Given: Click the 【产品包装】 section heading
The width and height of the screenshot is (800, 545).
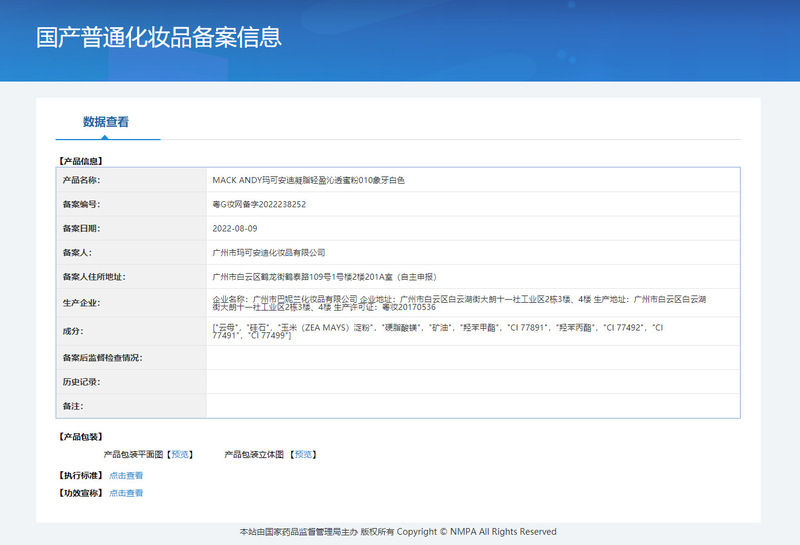Looking at the screenshot, I should click(81, 436).
